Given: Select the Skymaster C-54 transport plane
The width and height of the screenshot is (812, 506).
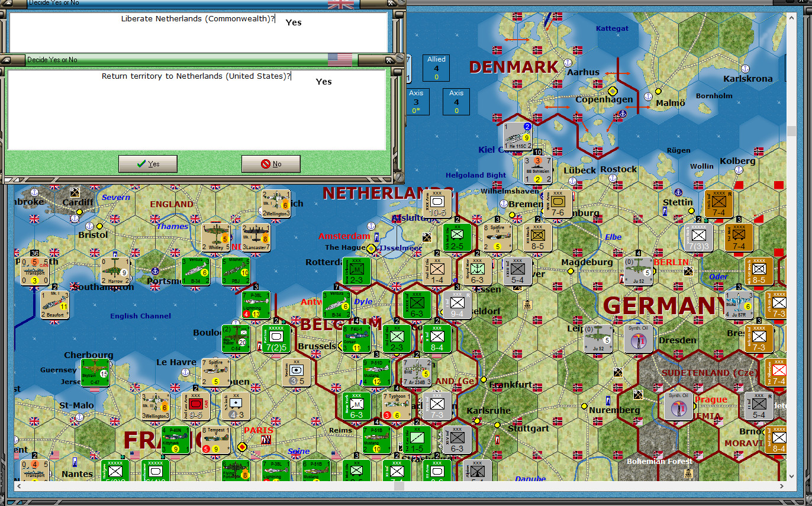Looking at the screenshot, I should coord(236,339).
